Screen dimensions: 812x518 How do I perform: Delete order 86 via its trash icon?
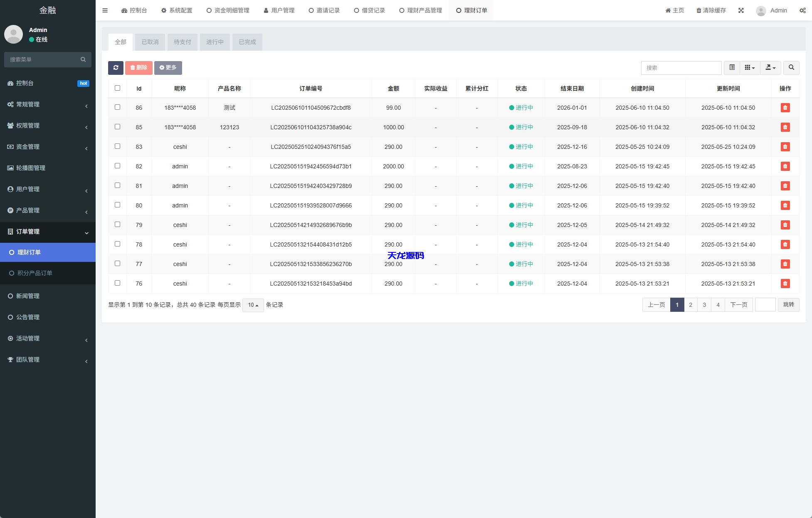pyautogui.click(x=785, y=108)
